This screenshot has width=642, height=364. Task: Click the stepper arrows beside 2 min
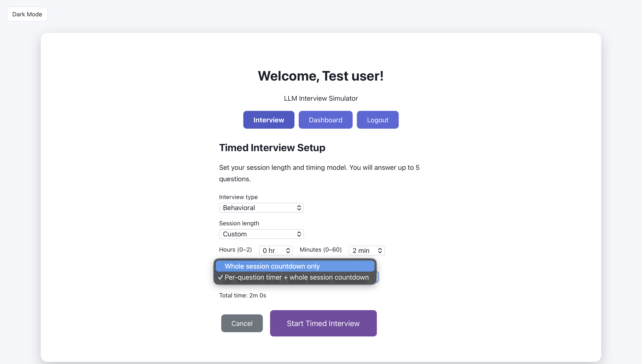point(380,251)
